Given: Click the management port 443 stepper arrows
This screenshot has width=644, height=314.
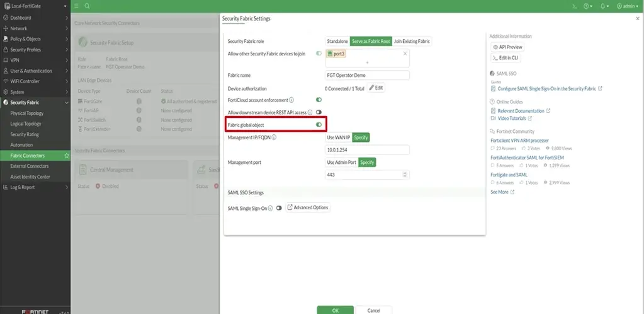Looking at the screenshot, I should click(x=405, y=175).
